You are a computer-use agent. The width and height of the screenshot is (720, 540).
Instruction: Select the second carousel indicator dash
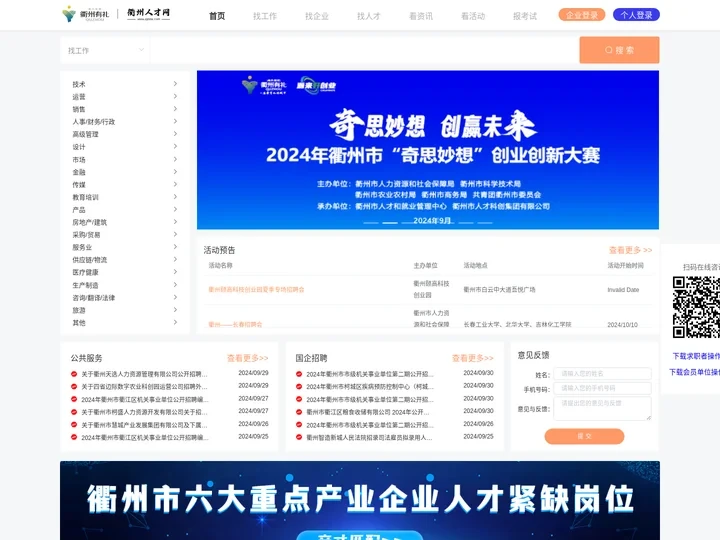tap(390, 223)
